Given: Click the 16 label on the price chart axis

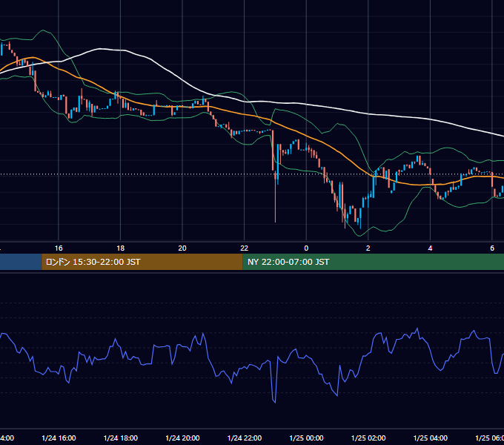Looking at the screenshot, I should click(59, 248).
